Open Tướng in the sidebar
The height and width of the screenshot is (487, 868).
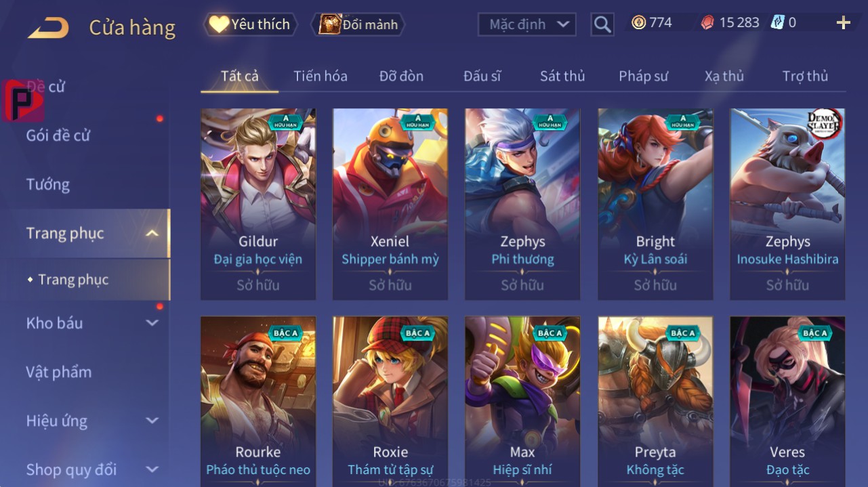(x=48, y=184)
